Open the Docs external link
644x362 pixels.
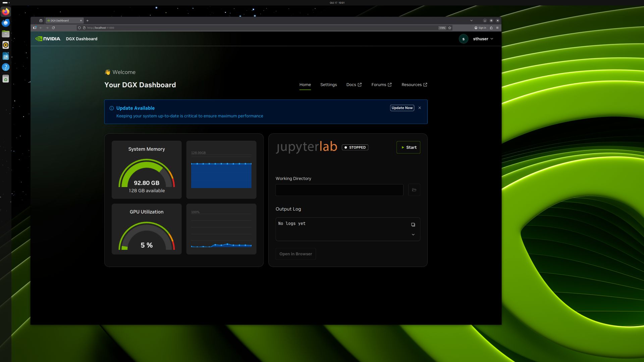pos(354,85)
